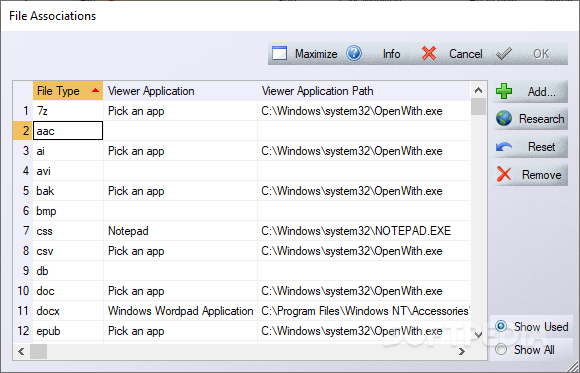This screenshot has height=373, width=580.
Task: Select the 7z file type cell
Action: (x=68, y=111)
